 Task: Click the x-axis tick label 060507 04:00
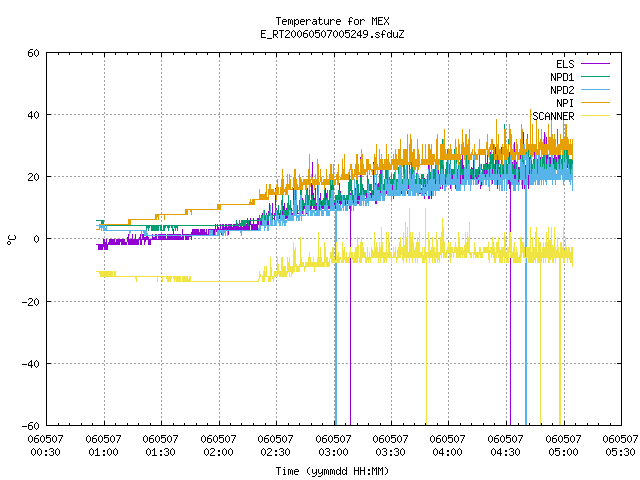[x=448, y=446]
